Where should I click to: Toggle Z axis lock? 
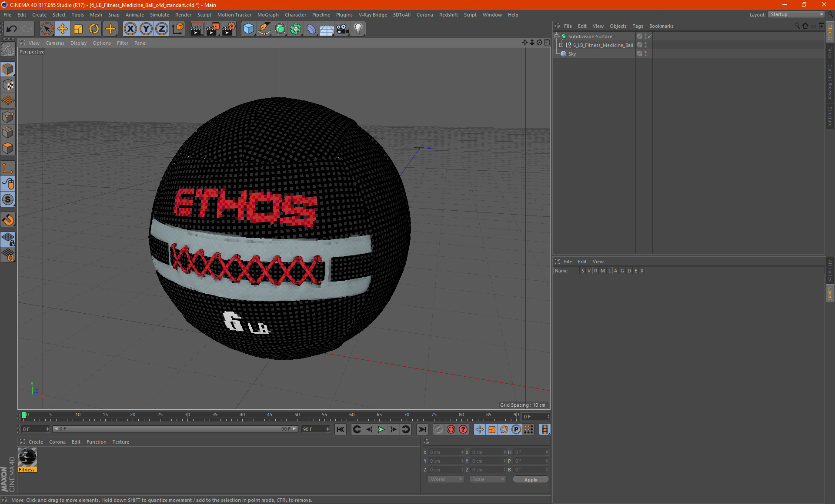(x=162, y=29)
